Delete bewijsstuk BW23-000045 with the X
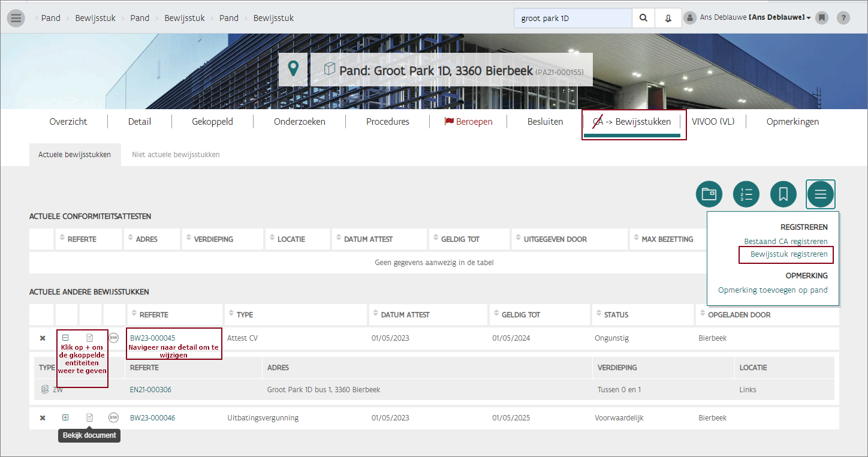868x457 pixels. point(43,338)
